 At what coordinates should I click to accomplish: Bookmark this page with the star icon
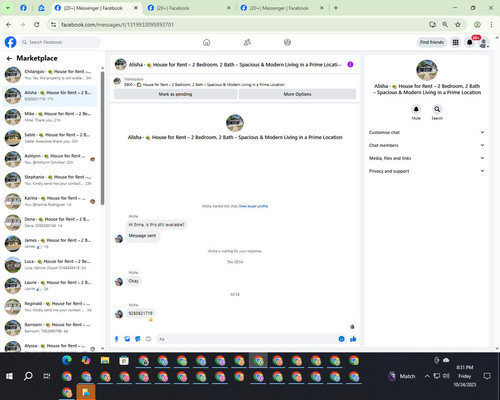coord(458,25)
